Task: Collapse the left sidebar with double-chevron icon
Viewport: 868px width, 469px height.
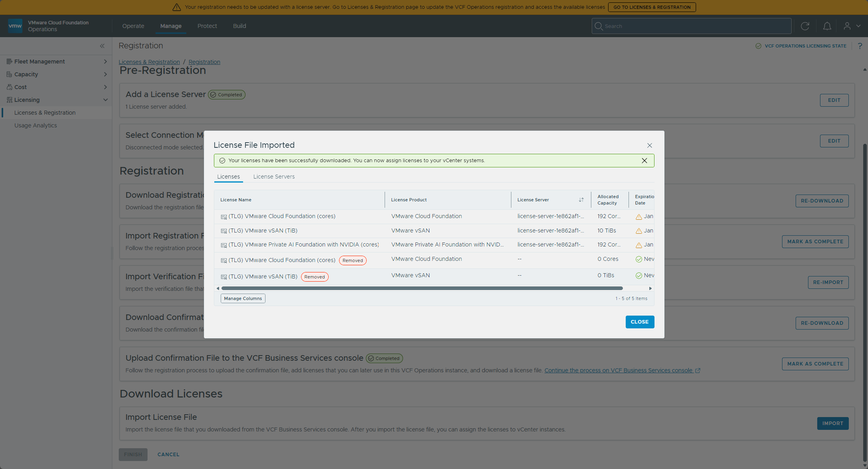Action: coord(102,46)
